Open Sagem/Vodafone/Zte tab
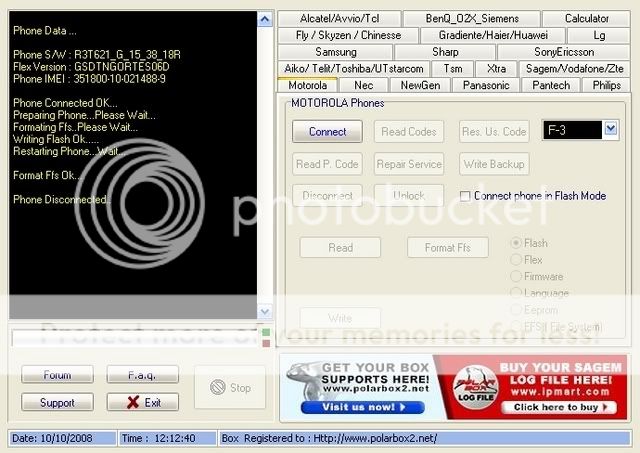This screenshot has width=640, height=453. coord(574,69)
